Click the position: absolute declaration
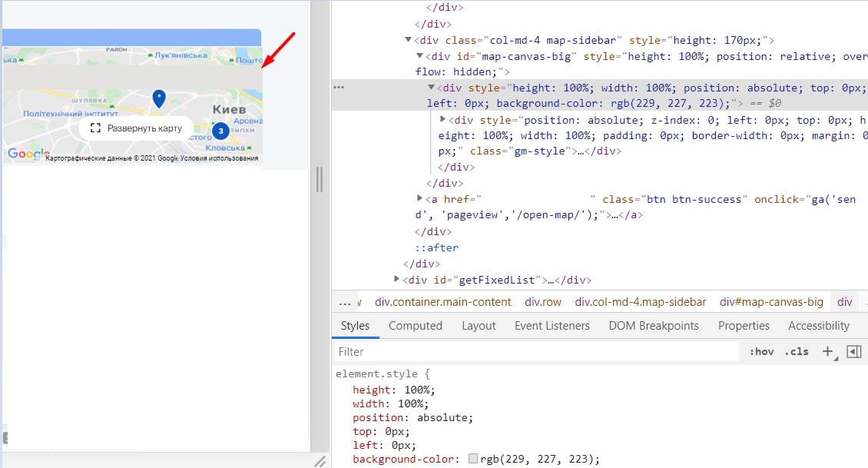Screen dimensions: 868x468 [413, 417]
